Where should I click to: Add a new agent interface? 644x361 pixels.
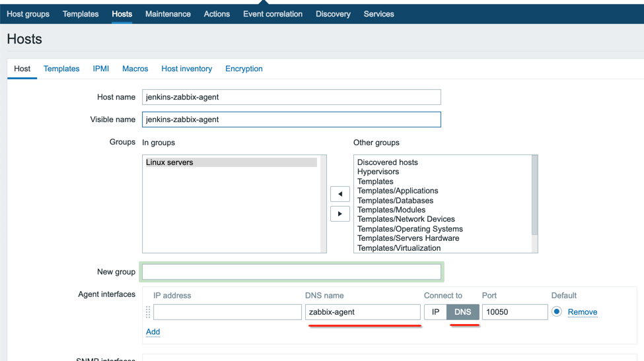click(153, 332)
